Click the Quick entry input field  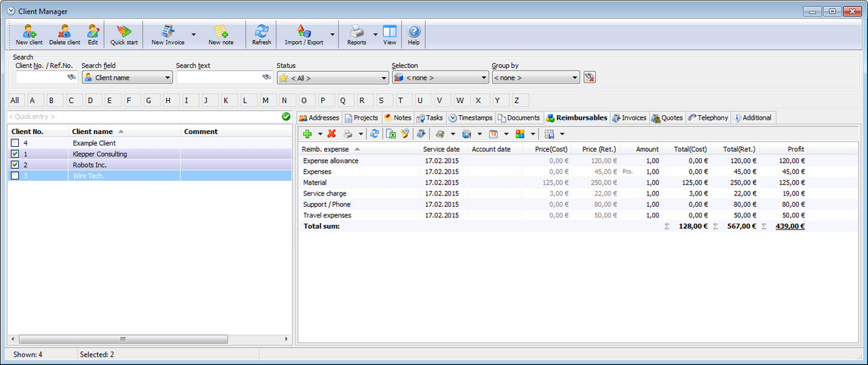[144, 117]
